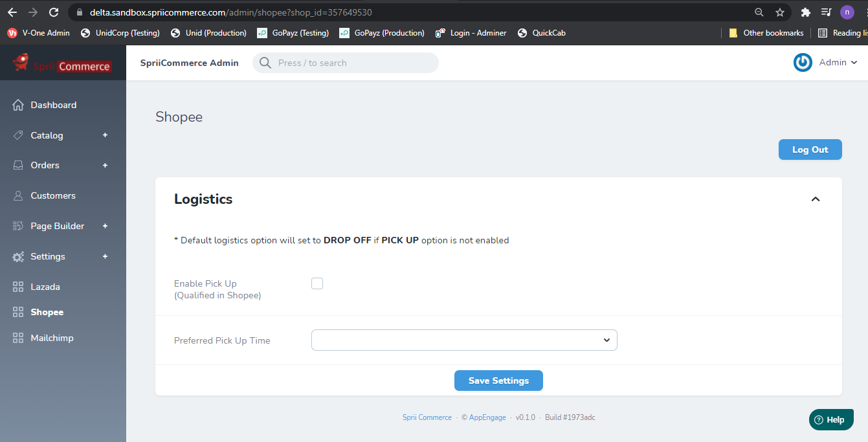Click the SpriiCommerce rocket logo
868x442 pixels.
tap(62, 63)
